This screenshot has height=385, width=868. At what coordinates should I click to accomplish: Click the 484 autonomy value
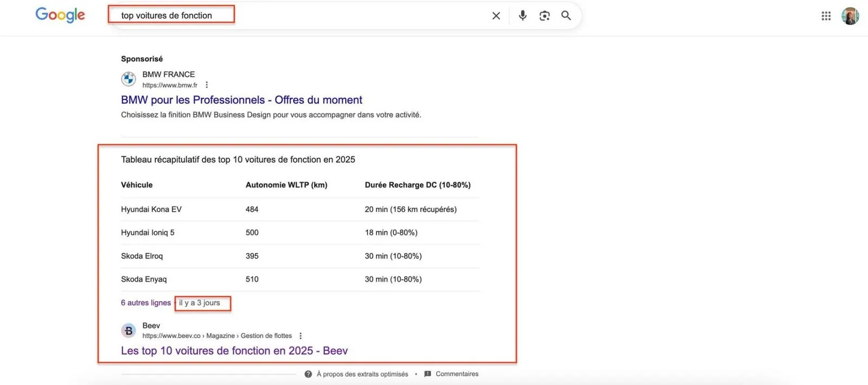pyautogui.click(x=252, y=210)
